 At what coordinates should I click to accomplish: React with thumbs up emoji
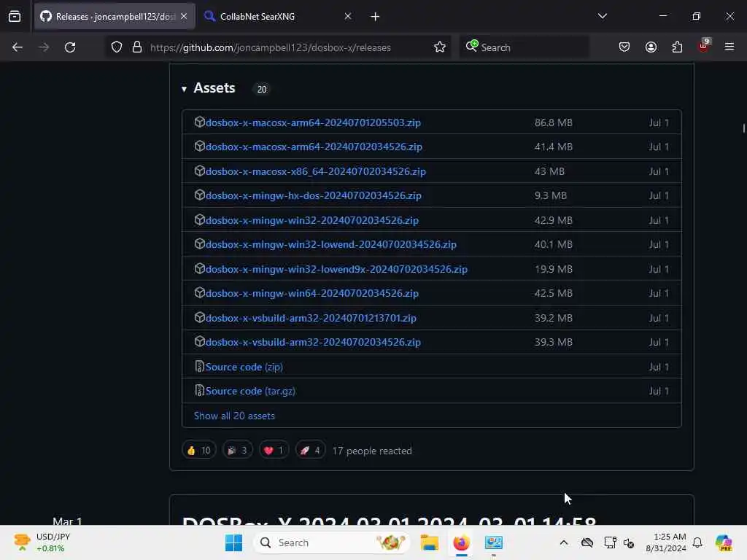click(x=199, y=450)
